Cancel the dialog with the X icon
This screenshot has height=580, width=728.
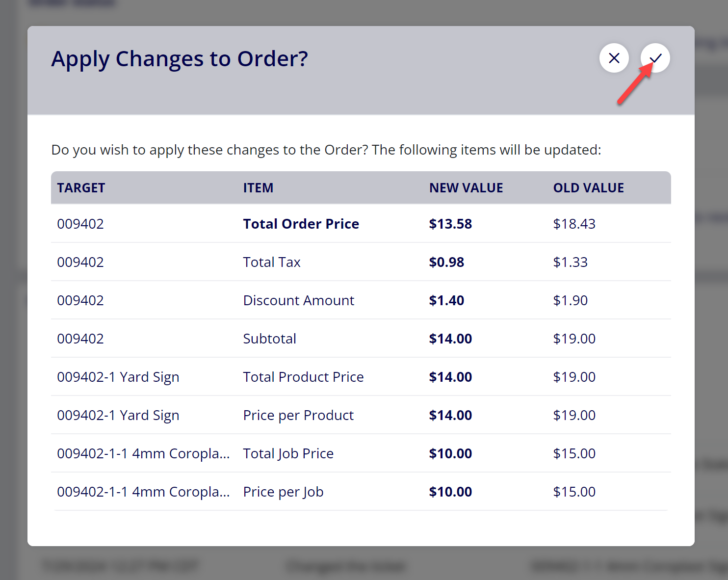614,58
